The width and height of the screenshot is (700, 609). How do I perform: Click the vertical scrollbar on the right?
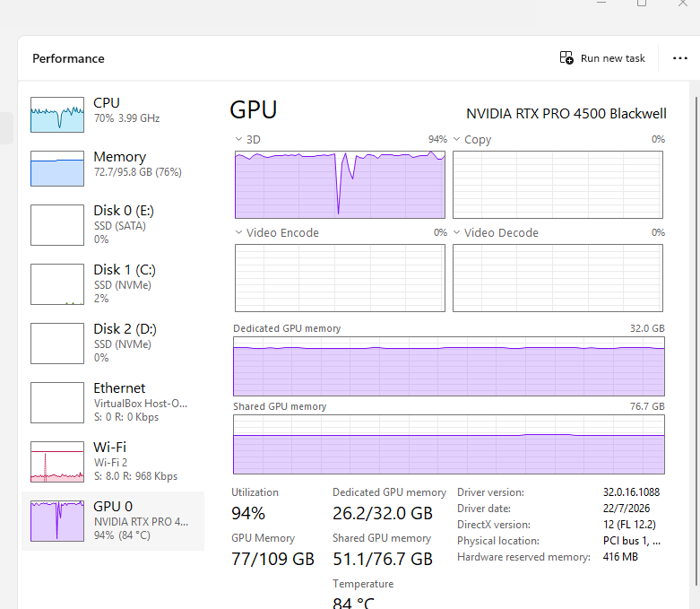tap(696, 342)
